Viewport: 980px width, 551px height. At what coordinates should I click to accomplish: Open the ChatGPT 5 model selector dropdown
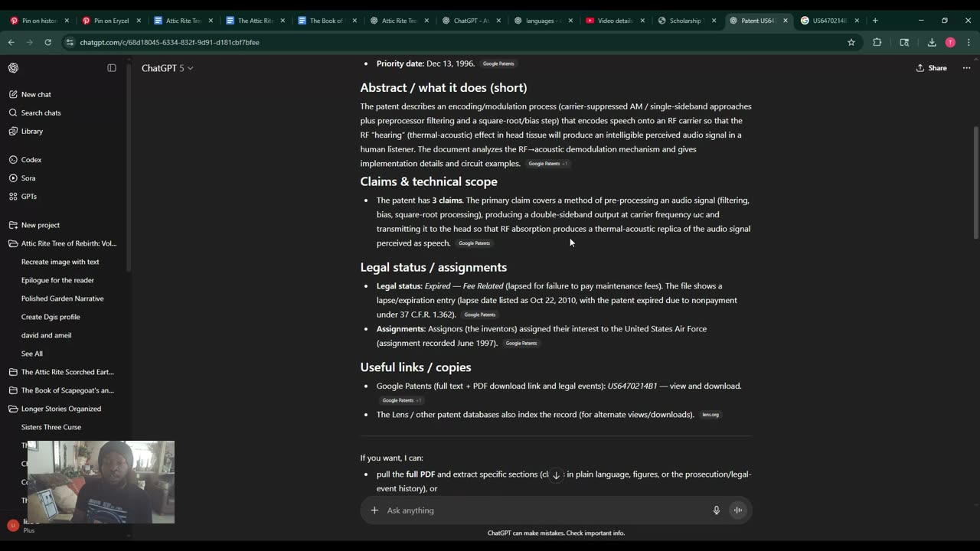167,68
